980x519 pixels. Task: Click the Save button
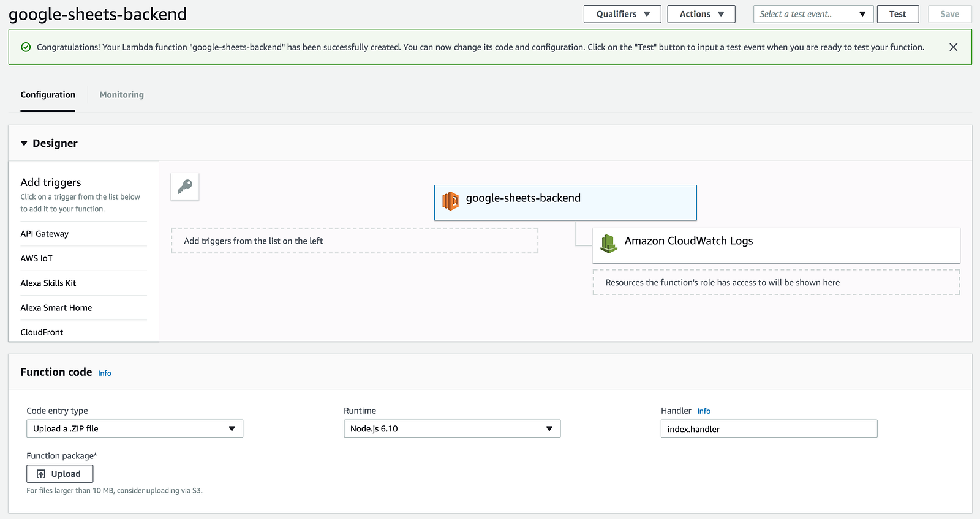pos(949,14)
